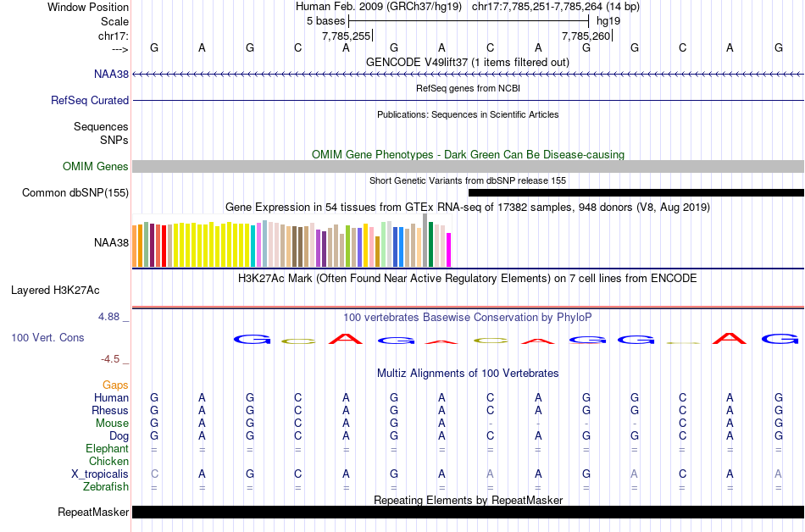Click the RefSeq genes from NCBI title

tap(468, 89)
